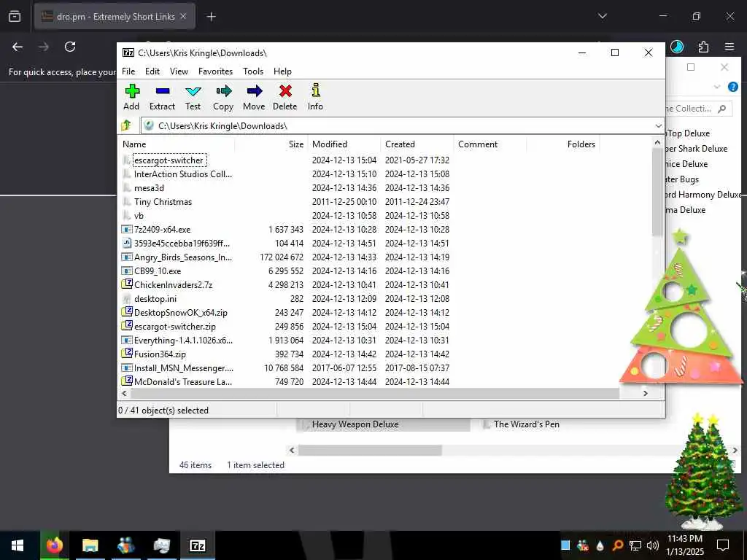
Task: Go up one folder level icon
Action: tap(126, 125)
